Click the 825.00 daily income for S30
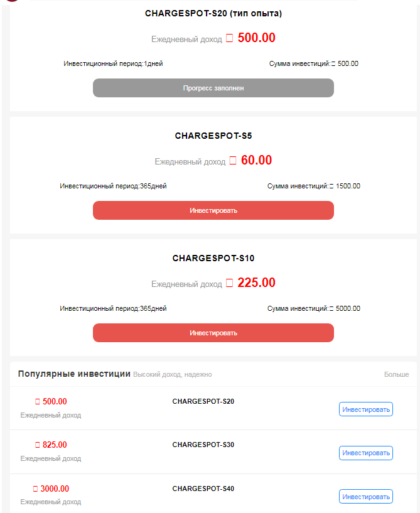Screen dimensions: 420x513 51,445
